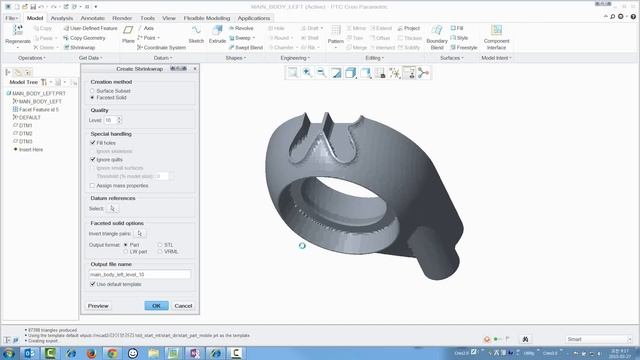
Task: Adjust the Quality Level spinner arrows
Action: click(x=119, y=120)
